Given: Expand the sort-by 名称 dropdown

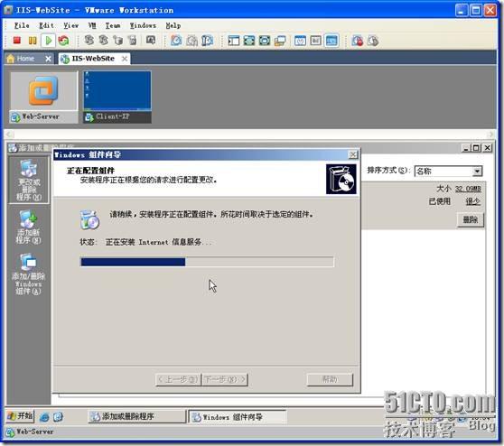Looking at the screenshot, I should point(477,172).
